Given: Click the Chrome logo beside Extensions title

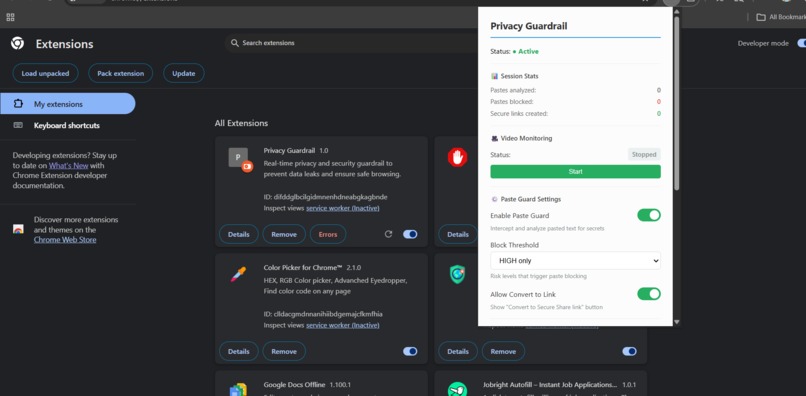Looking at the screenshot, I should click(17, 43).
